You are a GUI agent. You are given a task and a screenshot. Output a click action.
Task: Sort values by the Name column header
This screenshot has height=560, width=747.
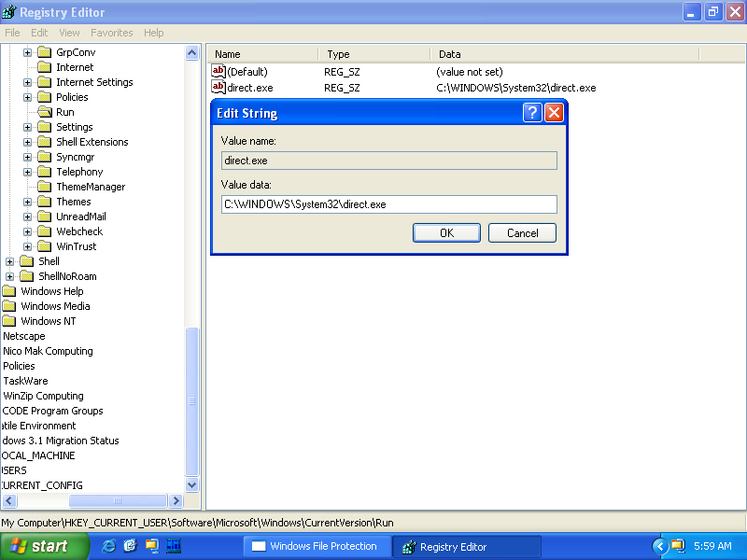click(x=263, y=54)
